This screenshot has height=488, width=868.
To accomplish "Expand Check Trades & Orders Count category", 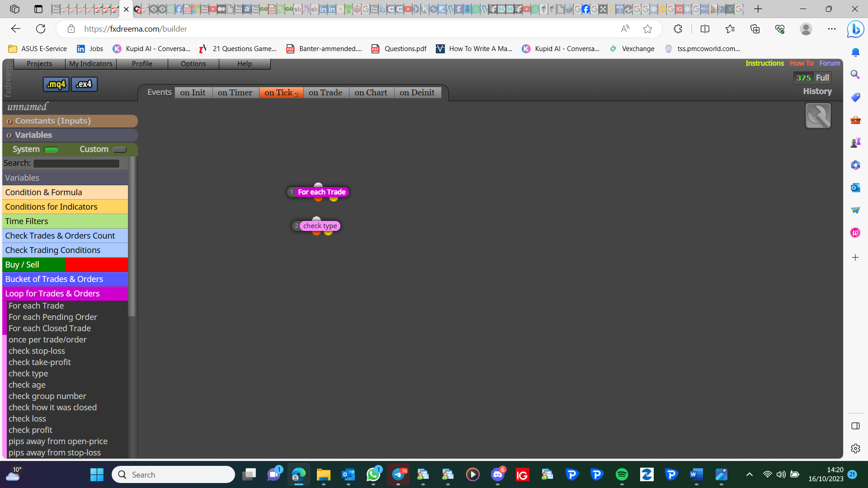I will click(65, 236).
